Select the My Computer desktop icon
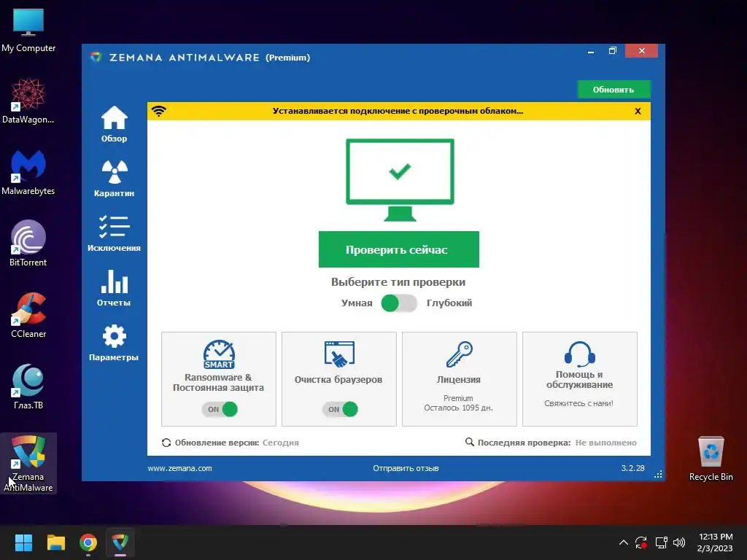The width and height of the screenshot is (747, 560). [x=28, y=31]
